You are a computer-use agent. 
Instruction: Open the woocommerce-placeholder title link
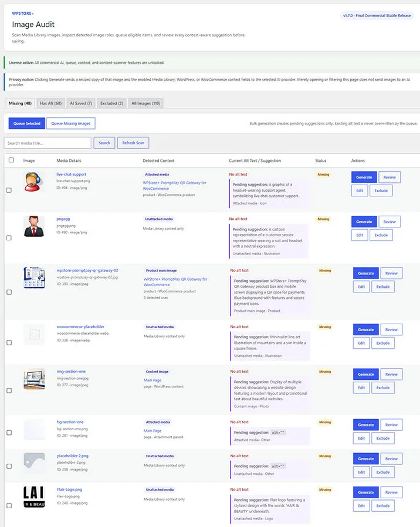(x=81, y=327)
